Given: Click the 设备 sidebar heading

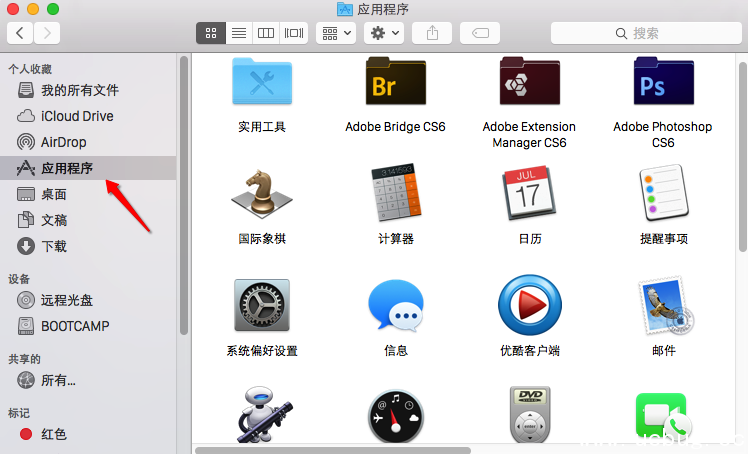Looking at the screenshot, I should pos(19,279).
